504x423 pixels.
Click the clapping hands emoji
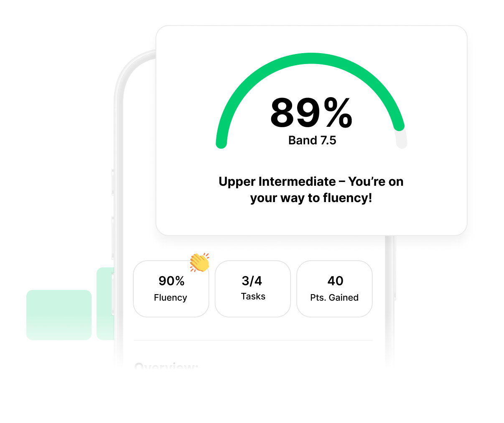point(199,262)
